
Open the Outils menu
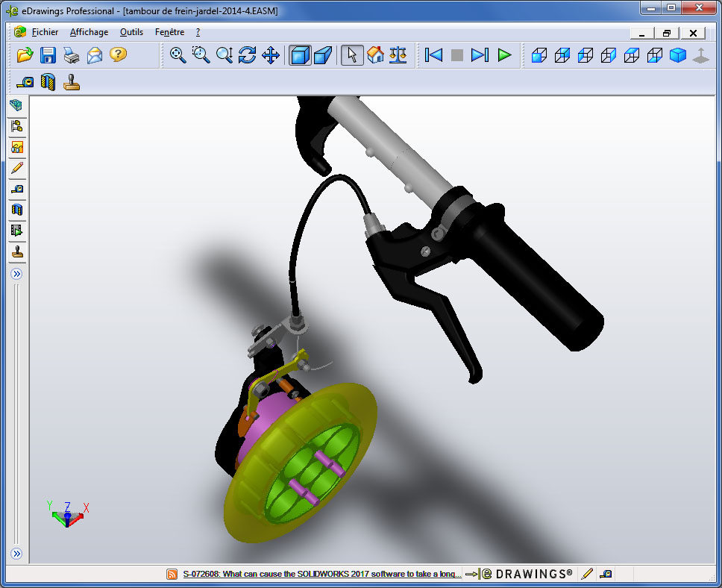[x=131, y=32]
